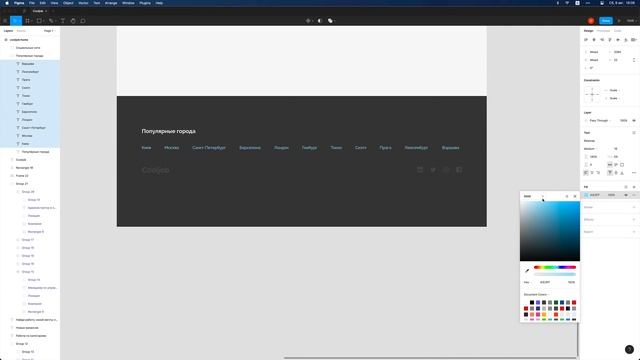Click the Align left icon
This screenshot has width=640, height=360.
click(x=586, y=40)
